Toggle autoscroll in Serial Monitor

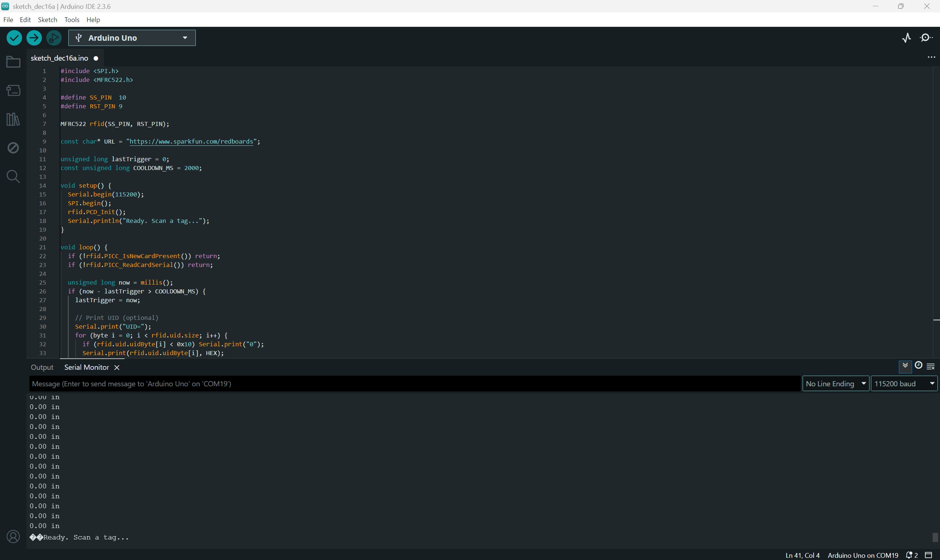pyautogui.click(x=905, y=366)
